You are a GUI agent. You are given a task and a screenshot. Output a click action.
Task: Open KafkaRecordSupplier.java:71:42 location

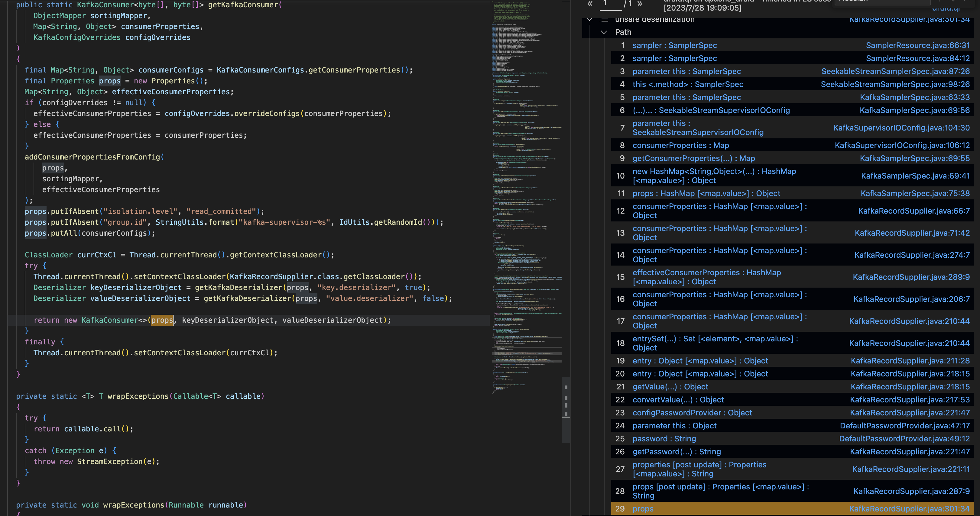tap(912, 233)
